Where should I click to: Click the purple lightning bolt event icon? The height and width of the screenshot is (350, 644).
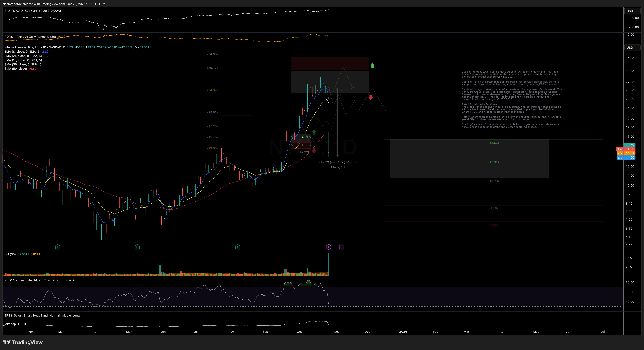point(329,247)
